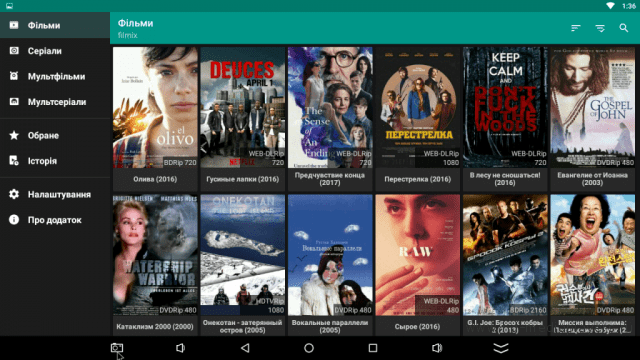Tap the volume up speaker icon

[437, 348]
